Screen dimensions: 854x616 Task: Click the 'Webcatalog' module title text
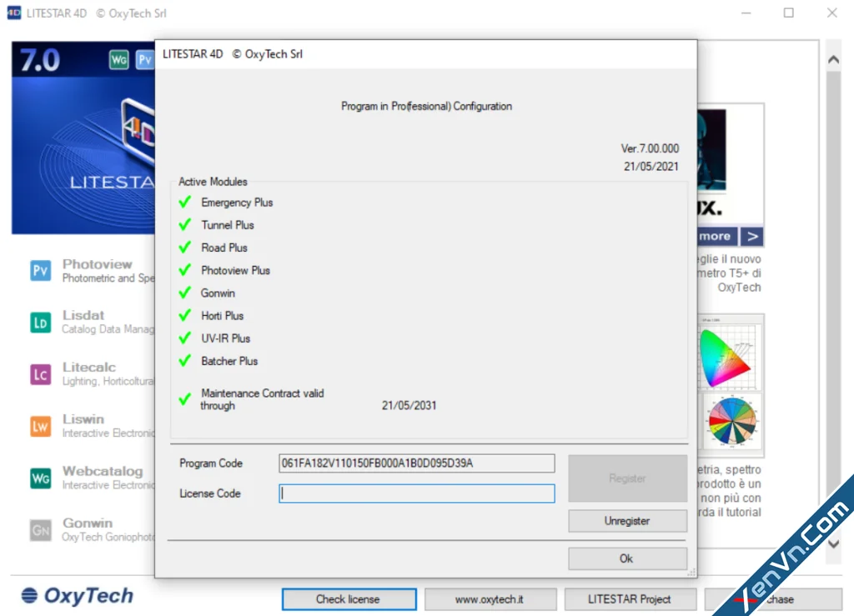coord(103,471)
